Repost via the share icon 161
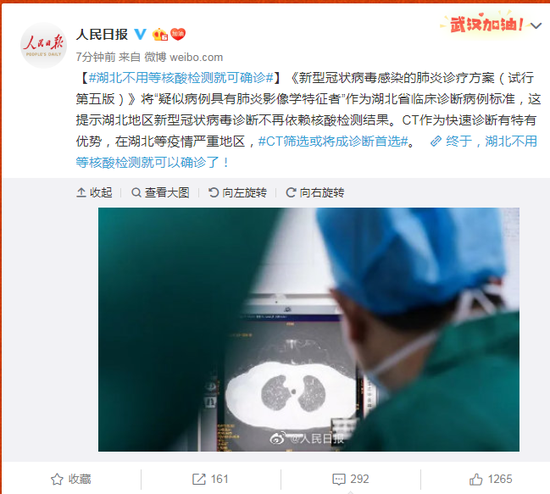This screenshot has width=550, height=494. [210, 479]
